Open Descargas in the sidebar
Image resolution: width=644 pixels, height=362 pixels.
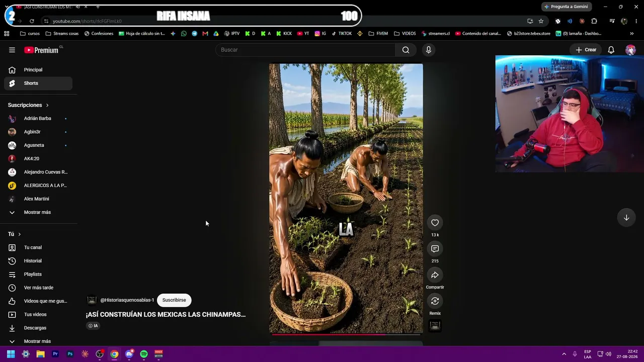(x=38, y=328)
